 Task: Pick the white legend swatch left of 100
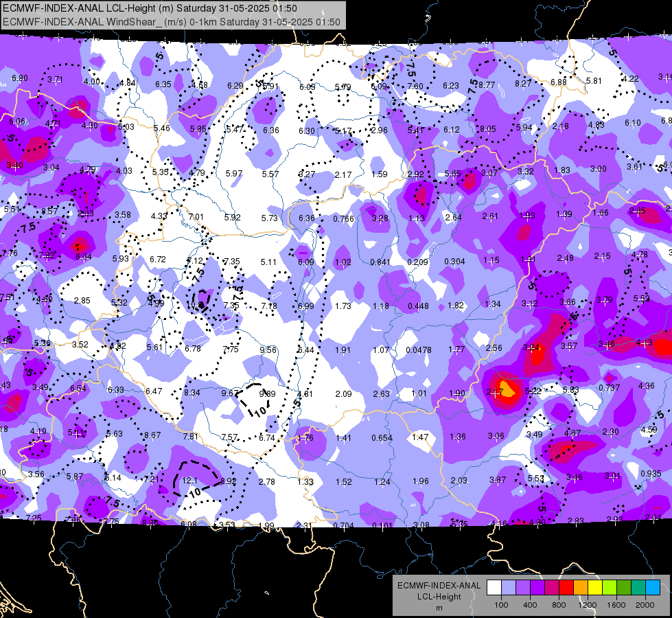pyautogui.click(x=494, y=588)
